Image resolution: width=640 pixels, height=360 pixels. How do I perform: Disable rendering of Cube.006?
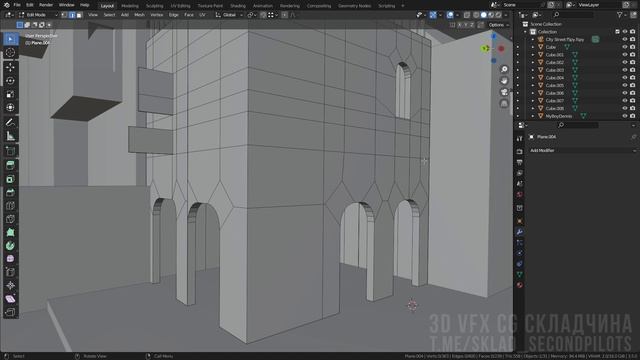pos(632,93)
